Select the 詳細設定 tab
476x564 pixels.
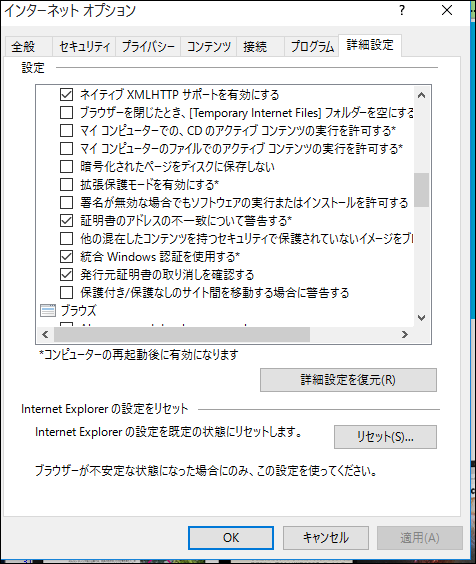(x=370, y=45)
